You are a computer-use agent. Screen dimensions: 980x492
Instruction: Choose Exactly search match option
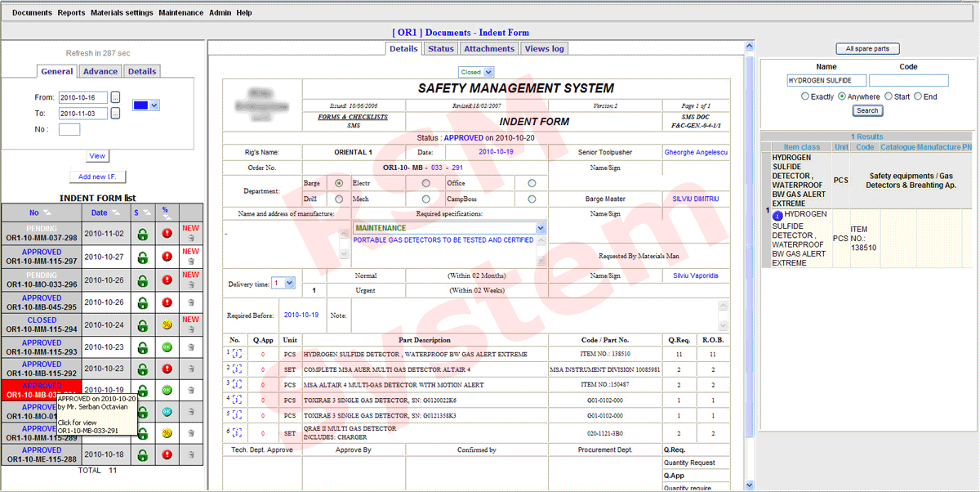[x=805, y=96]
